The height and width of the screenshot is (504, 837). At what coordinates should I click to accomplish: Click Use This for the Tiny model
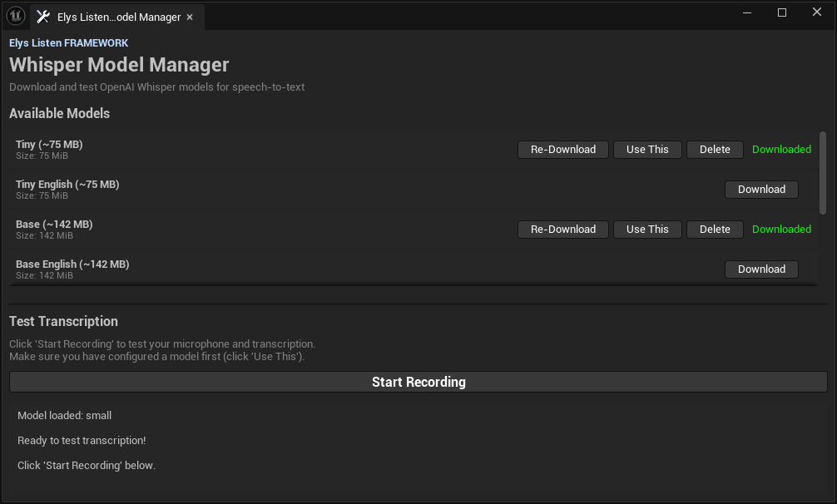click(x=647, y=150)
